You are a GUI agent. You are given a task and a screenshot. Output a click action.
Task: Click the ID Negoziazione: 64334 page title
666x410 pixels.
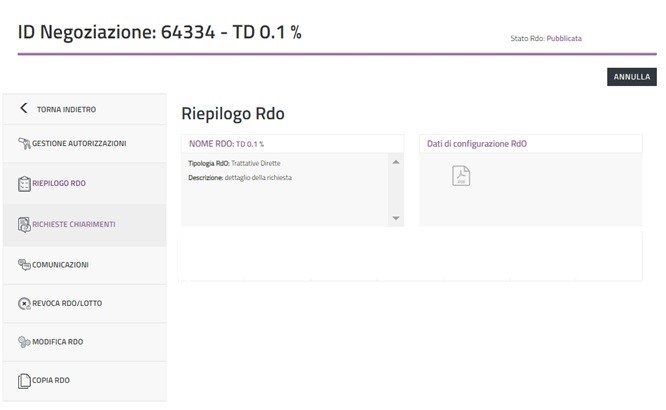[160, 32]
